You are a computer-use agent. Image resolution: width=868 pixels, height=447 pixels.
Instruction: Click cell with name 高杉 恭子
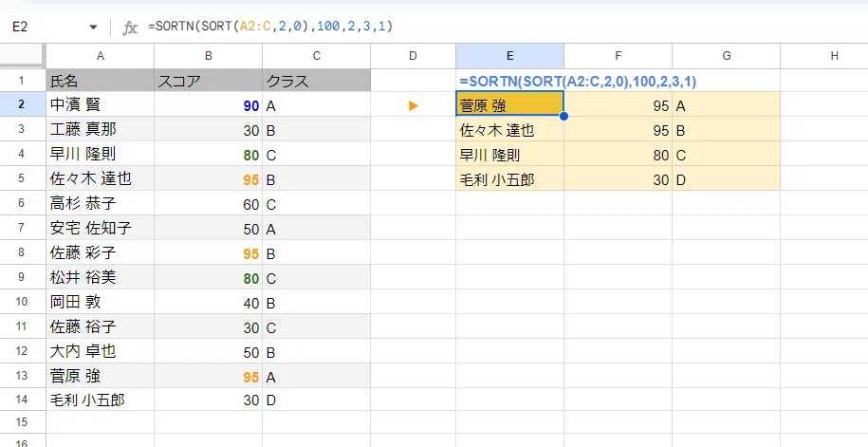click(x=101, y=203)
